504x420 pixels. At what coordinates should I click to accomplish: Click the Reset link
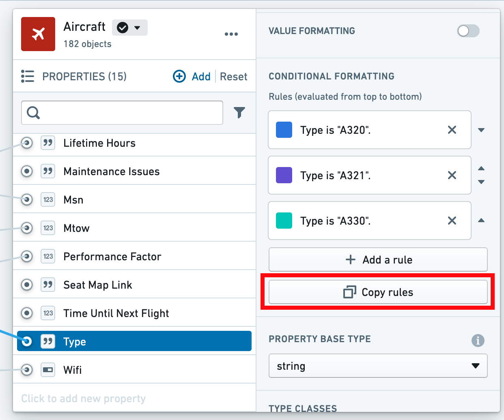(x=234, y=77)
